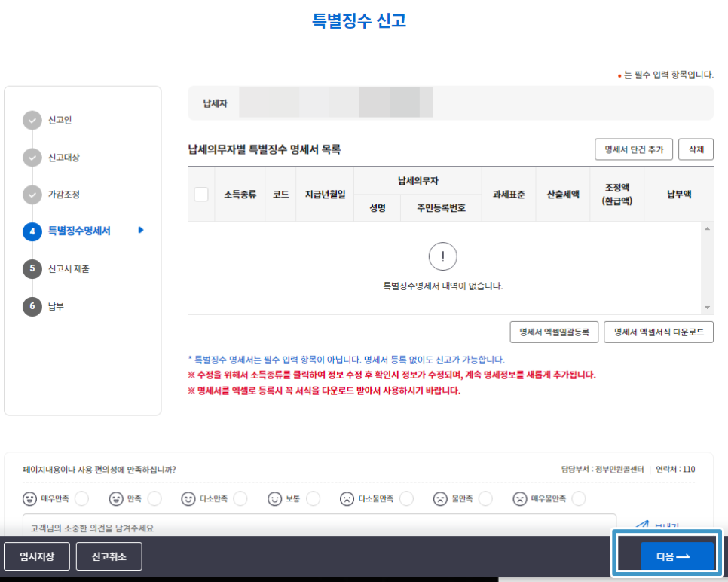Click the 과세표준 column header
728x582 pixels.
point(509,195)
